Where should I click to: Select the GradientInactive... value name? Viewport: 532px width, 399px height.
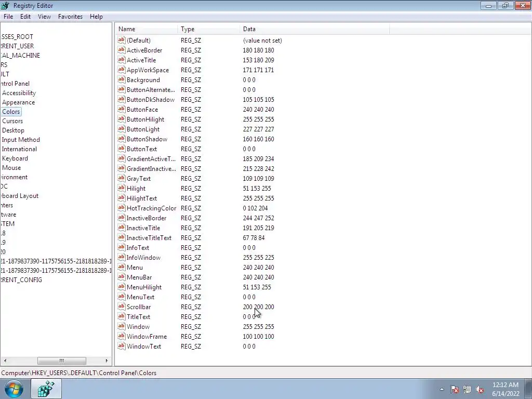151,169
